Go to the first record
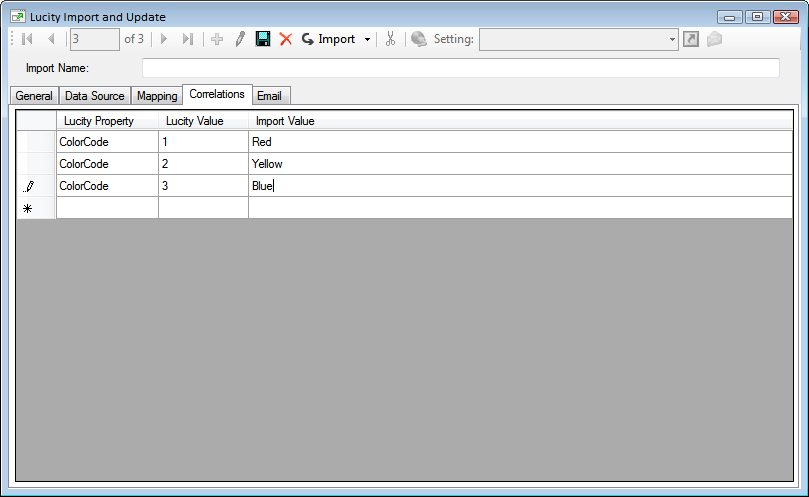The height and width of the screenshot is (497, 809). (27, 39)
